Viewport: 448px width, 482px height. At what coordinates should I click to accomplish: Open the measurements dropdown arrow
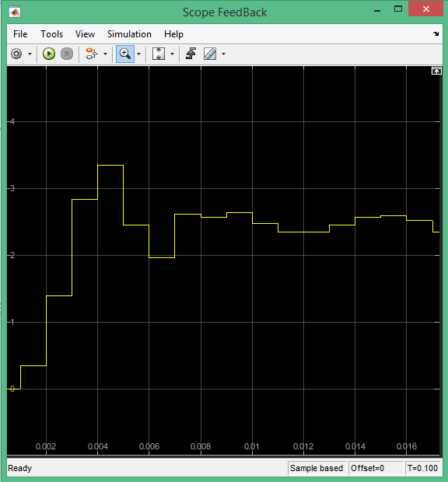click(223, 54)
